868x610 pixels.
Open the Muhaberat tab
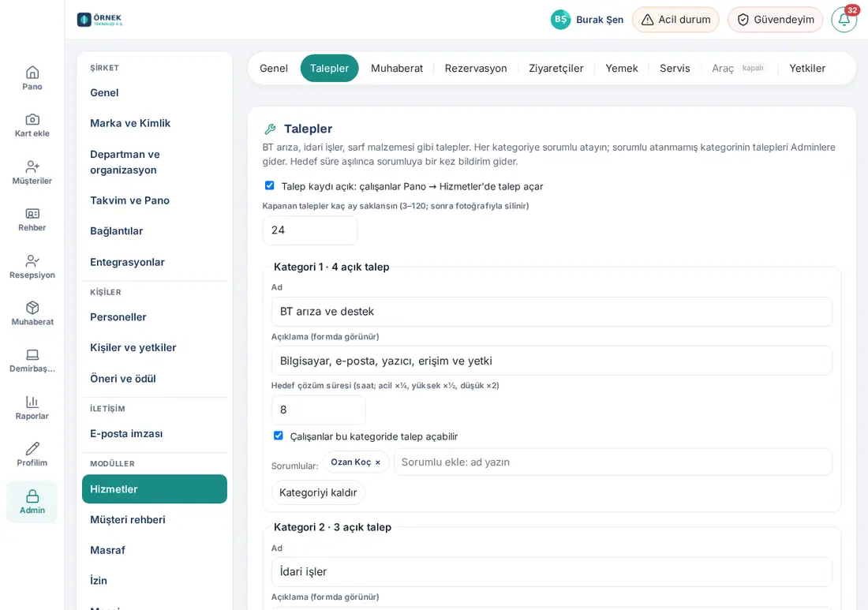pyautogui.click(x=397, y=68)
